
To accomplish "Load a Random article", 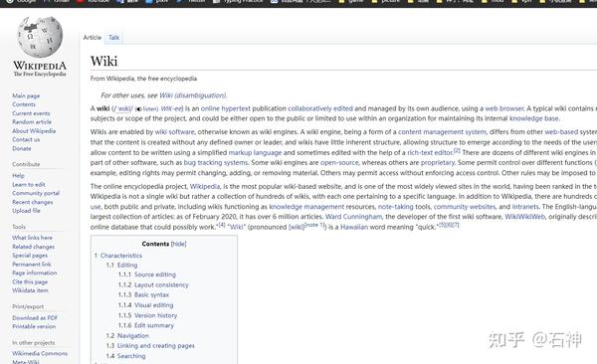I will [x=32, y=122].
